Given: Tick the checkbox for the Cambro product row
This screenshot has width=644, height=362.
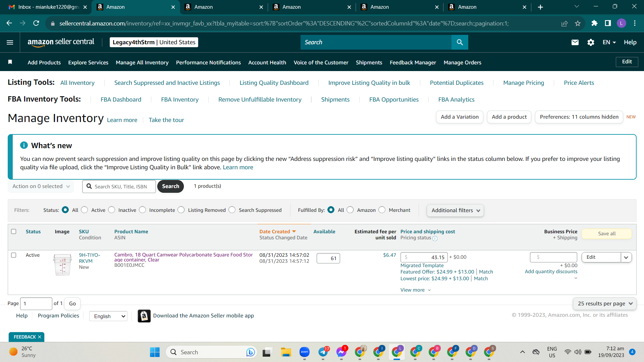Looking at the screenshot, I should [14, 255].
